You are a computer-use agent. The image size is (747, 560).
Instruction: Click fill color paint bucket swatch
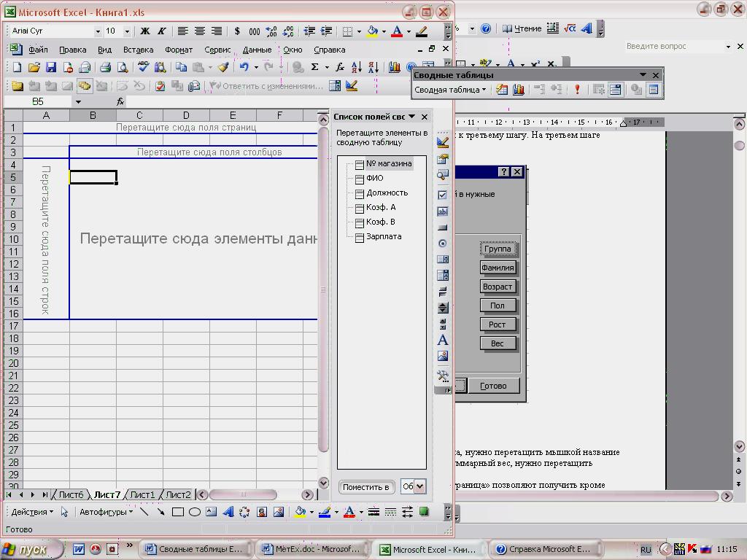coord(373,31)
